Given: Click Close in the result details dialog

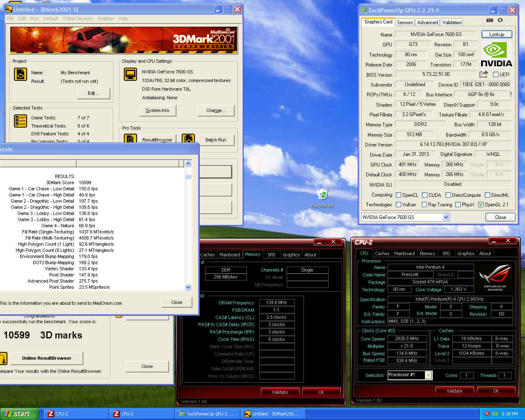Looking at the screenshot, I should click(177, 302).
